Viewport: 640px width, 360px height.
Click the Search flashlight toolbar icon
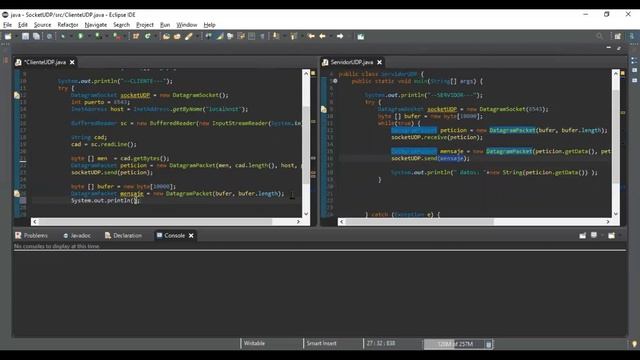point(189,36)
